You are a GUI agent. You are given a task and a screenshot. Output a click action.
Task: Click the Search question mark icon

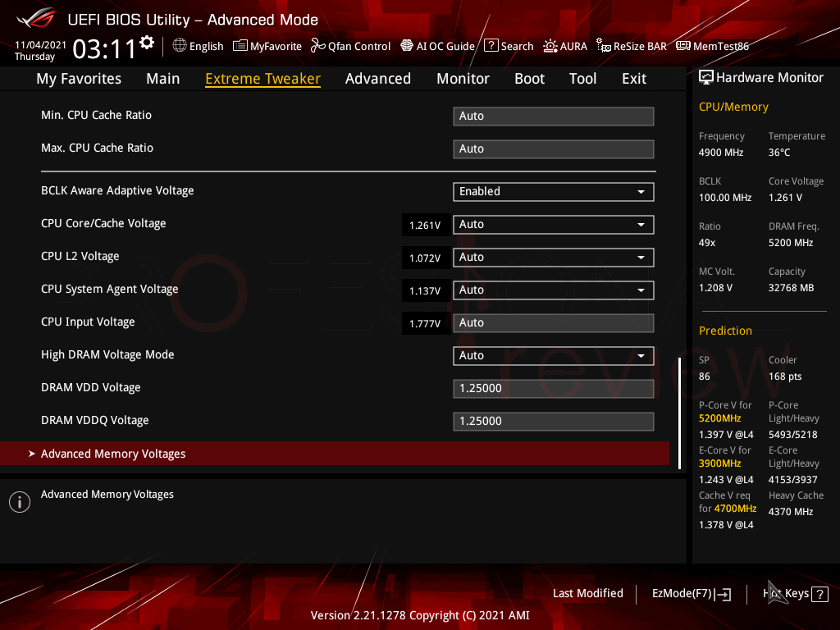click(491, 46)
